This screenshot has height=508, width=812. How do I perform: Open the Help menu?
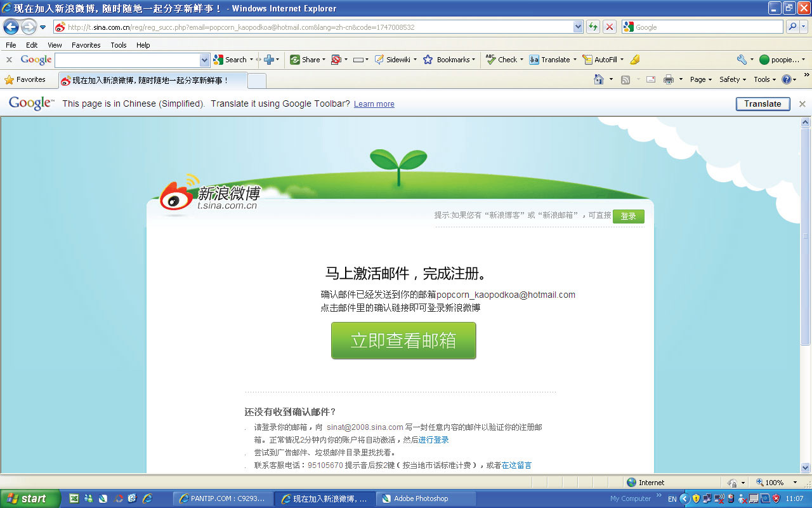[x=143, y=45]
